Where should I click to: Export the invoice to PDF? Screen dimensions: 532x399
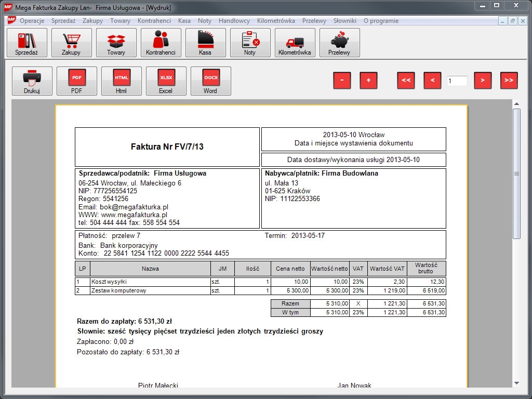click(77, 81)
